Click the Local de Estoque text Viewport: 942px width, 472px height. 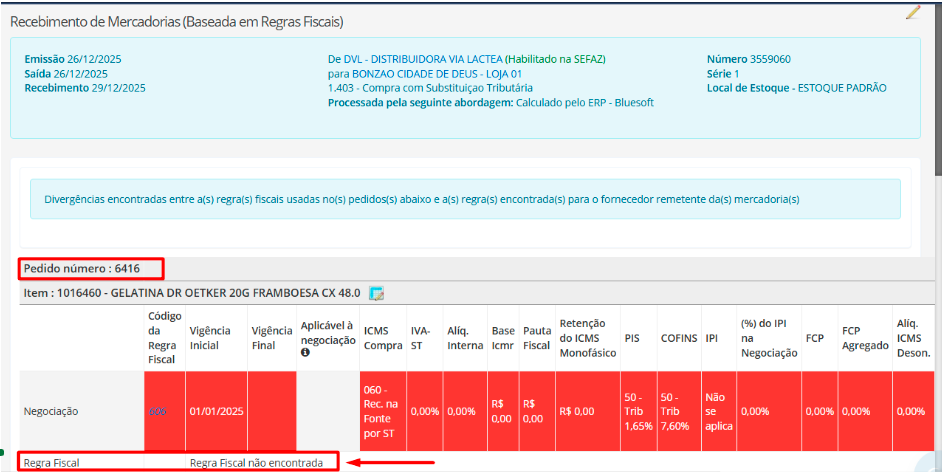796,88
